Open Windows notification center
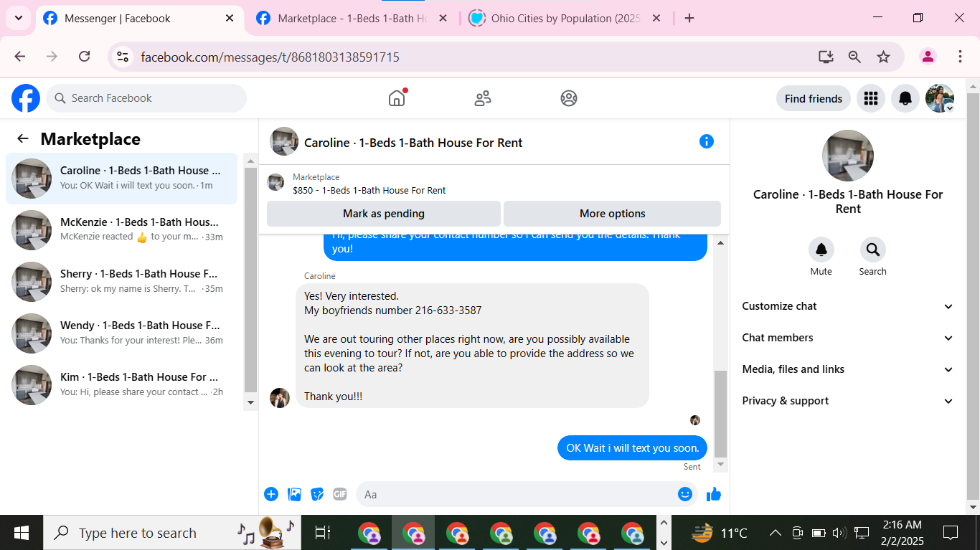The width and height of the screenshot is (980, 550). 951,533
